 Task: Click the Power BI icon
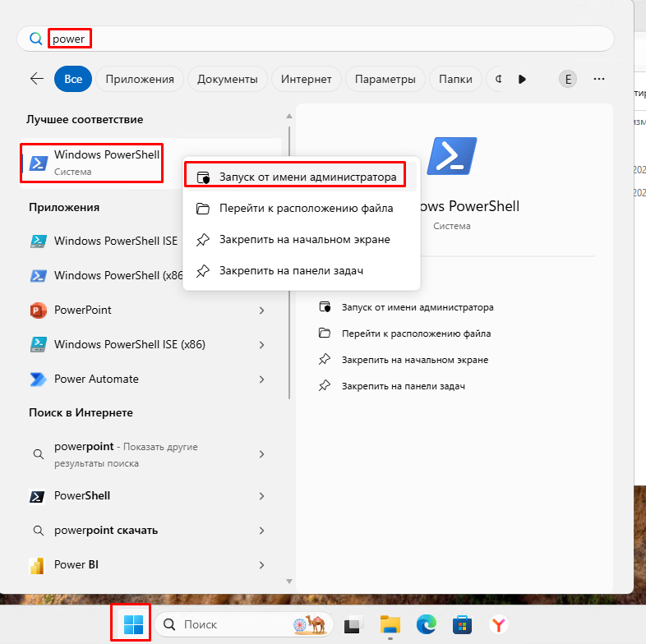coord(37,566)
